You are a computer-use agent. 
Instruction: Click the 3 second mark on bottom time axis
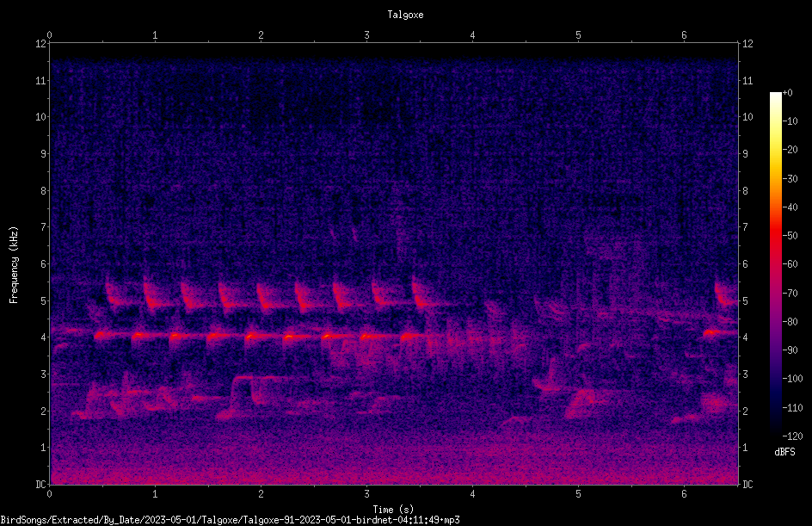coord(366,494)
